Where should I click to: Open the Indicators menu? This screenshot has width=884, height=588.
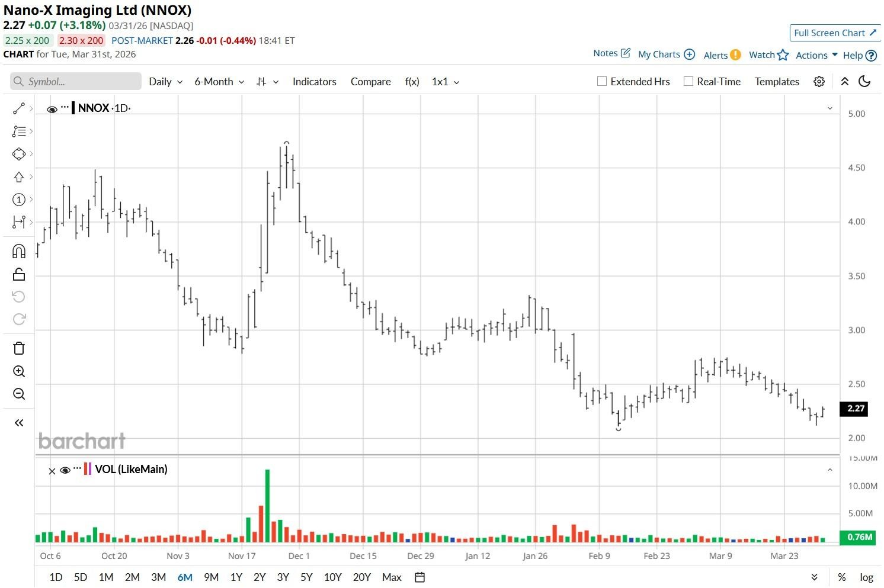pos(315,82)
